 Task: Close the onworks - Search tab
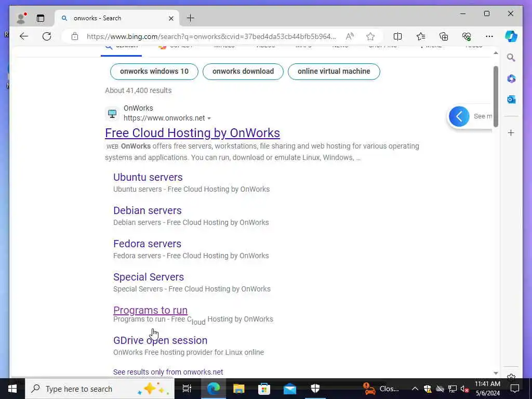click(x=171, y=18)
